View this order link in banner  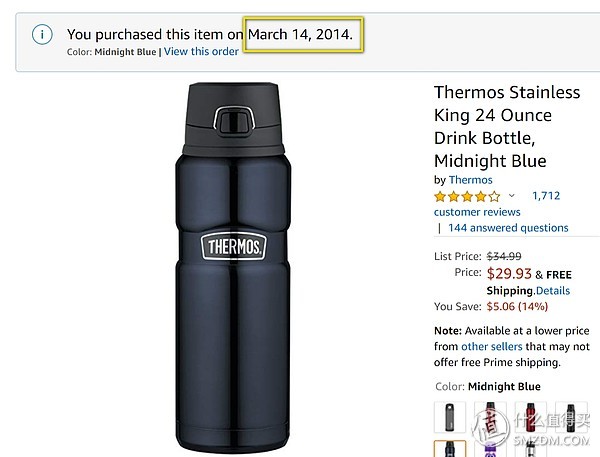pyautogui.click(x=201, y=51)
